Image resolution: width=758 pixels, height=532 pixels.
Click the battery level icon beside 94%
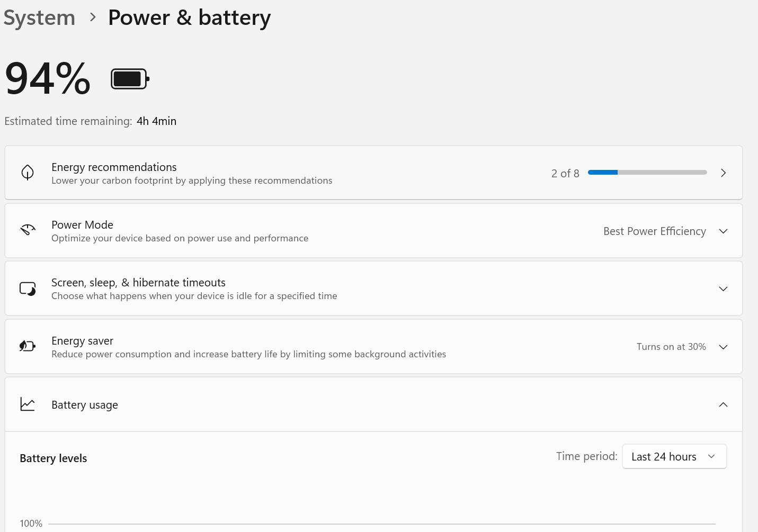(130, 79)
